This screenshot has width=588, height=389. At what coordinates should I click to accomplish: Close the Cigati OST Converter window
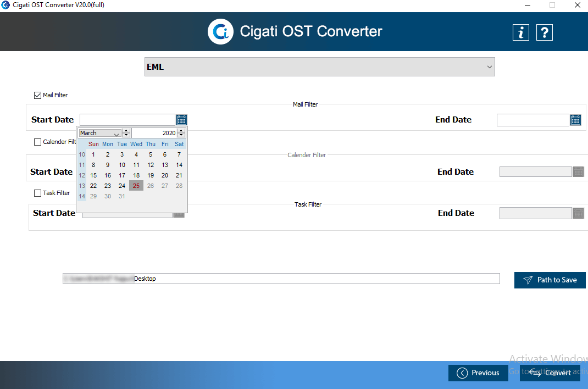pyautogui.click(x=578, y=5)
